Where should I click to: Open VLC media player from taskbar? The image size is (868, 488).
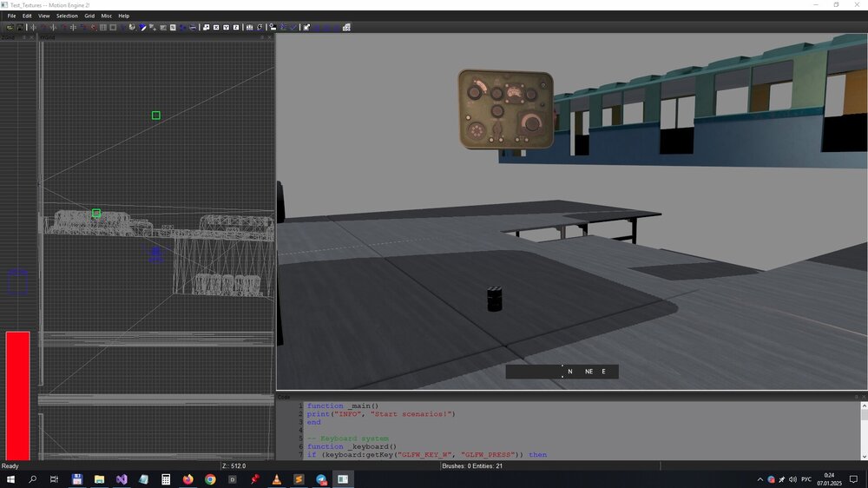pos(277,478)
